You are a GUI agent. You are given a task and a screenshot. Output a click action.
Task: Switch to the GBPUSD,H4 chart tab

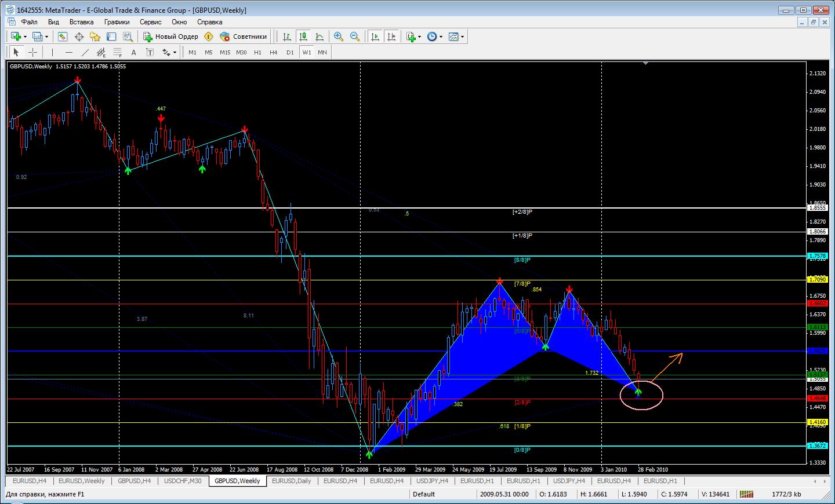[135, 481]
